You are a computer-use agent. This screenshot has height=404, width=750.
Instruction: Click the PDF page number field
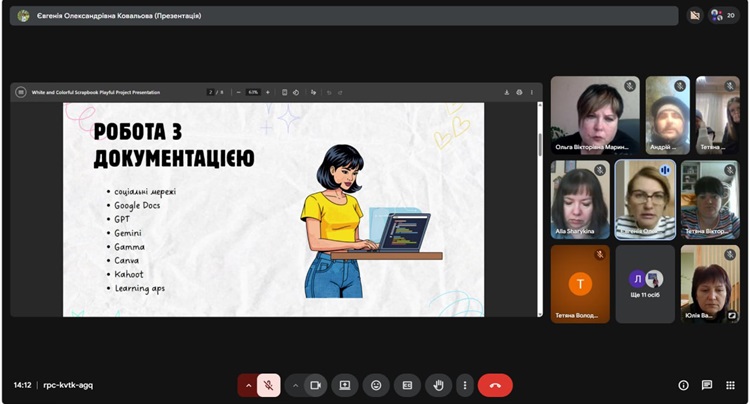click(x=210, y=92)
